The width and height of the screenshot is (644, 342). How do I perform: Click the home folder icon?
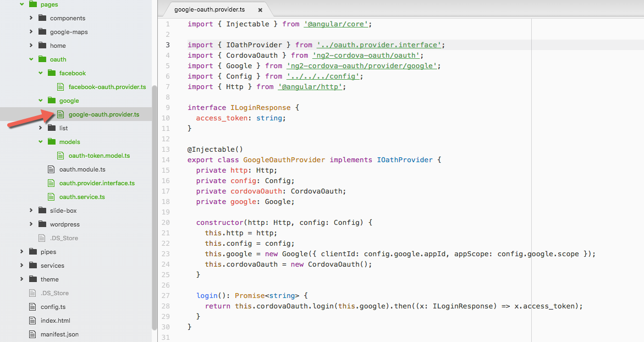[x=42, y=45]
